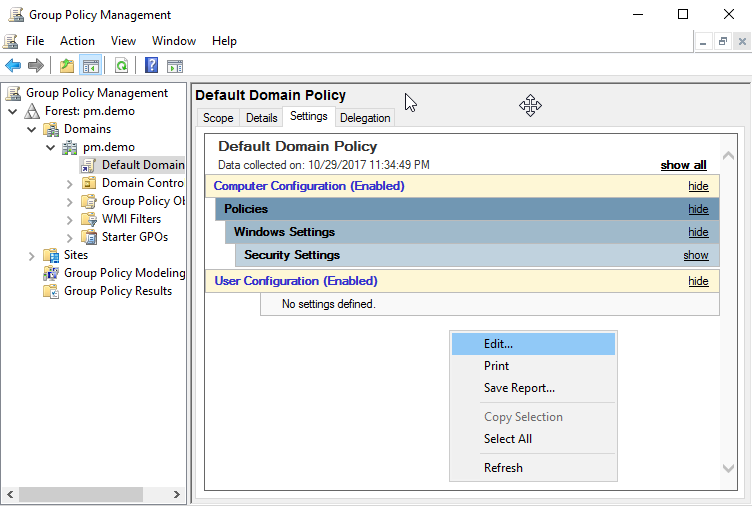The width and height of the screenshot is (752, 506).
Task: Choose Edit... from the context menu
Action: point(533,344)
